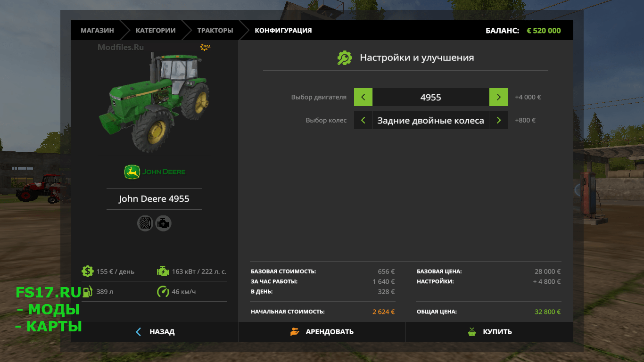Screen dimensions: 644x362
Task: Click the rent hand icon
Action: [295, 332]
